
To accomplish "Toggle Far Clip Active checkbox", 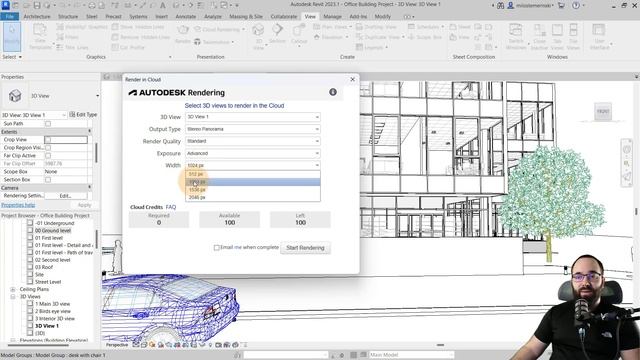I will [48, 156].
